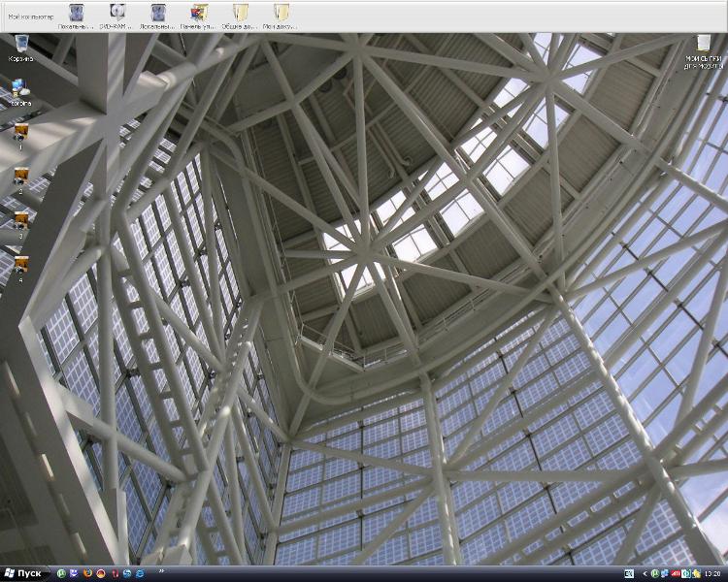Select the document icon in the top-right desktop corner

coord(703,52)
